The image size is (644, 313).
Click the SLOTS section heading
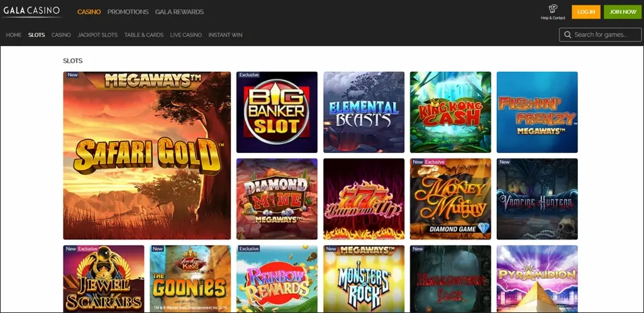tap(73, 61)
